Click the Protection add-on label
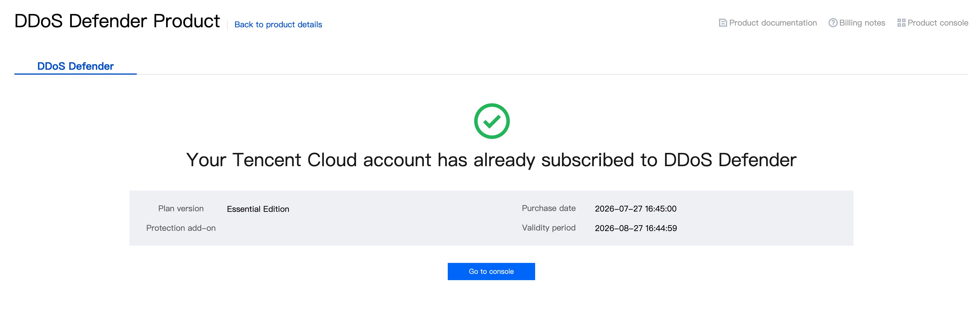The image size is (980, 314). (x=181, y=228)
